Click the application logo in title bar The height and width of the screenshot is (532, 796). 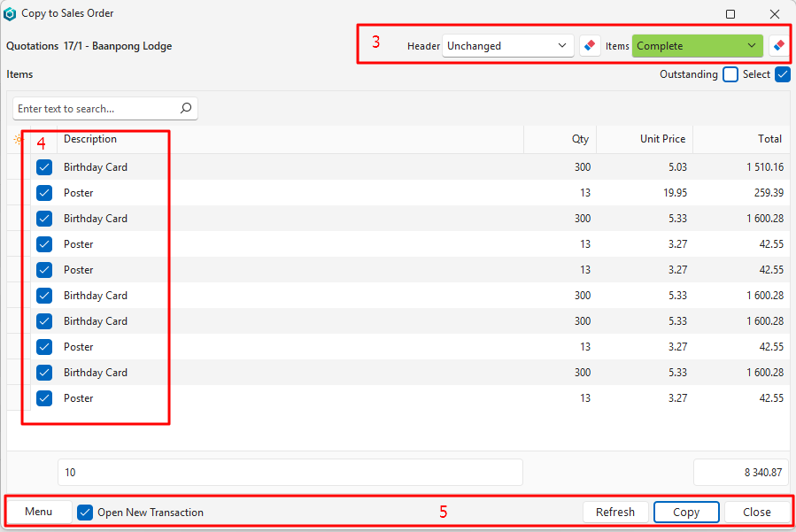pos(10,14)
